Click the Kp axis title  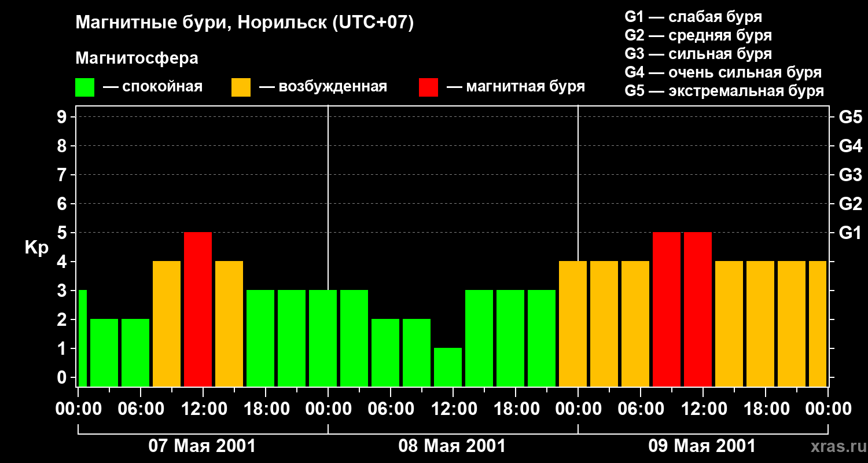[36, 248]
